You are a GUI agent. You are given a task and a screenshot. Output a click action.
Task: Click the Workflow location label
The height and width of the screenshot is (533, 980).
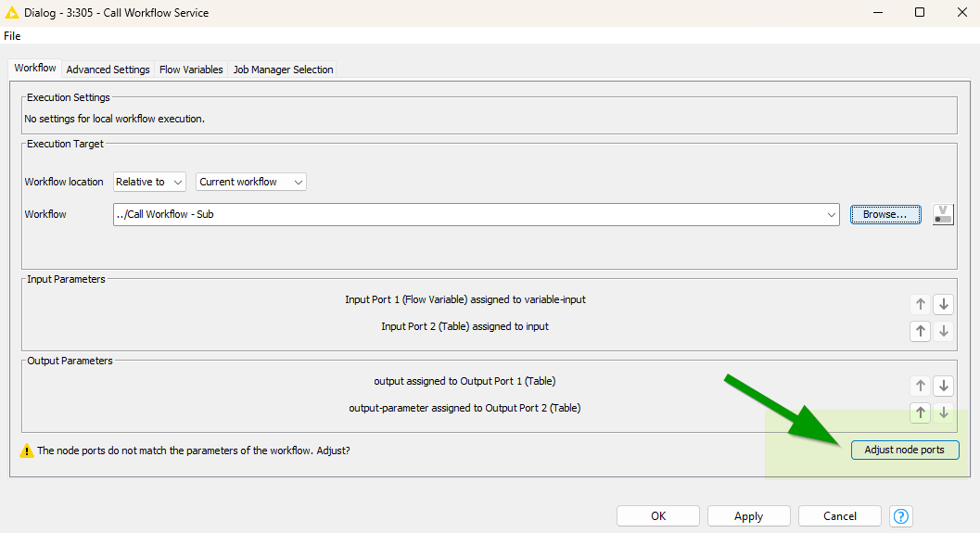pyautogui.click(x=64, y=182)
